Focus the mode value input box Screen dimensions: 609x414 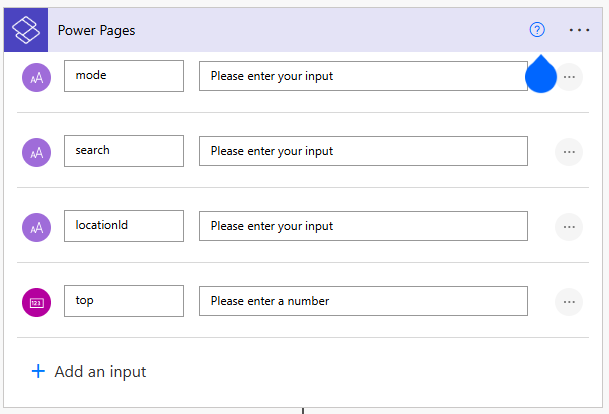pos(364,76)
